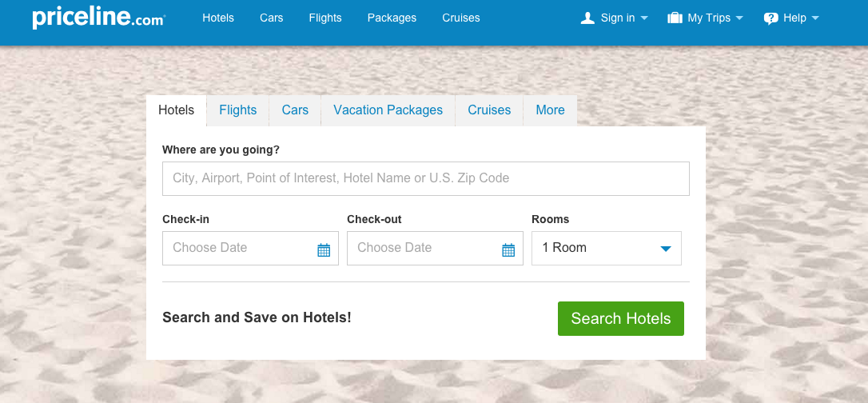Expand the Sign in dropdown arrow
868x403 pixels.
point(644,18)
